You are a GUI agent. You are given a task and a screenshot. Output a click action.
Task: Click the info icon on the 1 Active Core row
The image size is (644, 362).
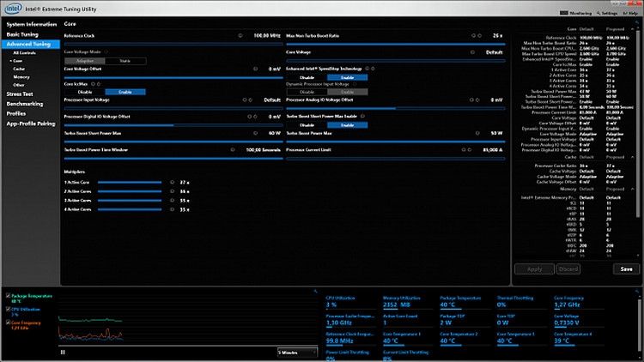tap(172, 182)
